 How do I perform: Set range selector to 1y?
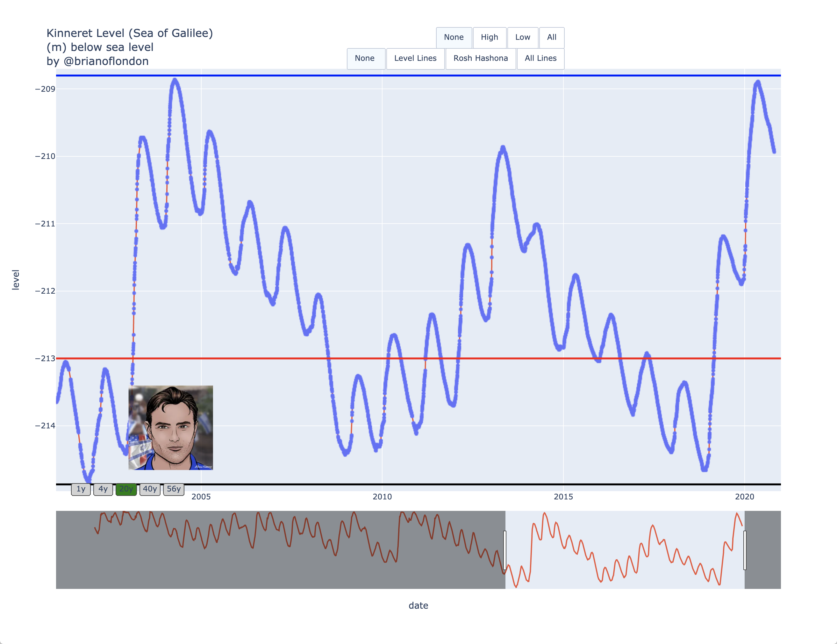coord(81,489)
